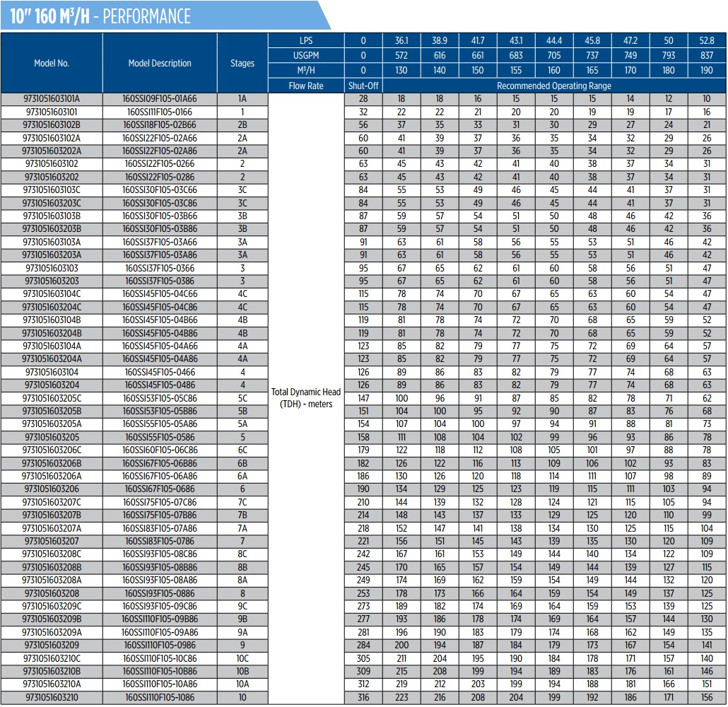
Task: Click the "Stages" column header
Action: (x=242, y=63)
